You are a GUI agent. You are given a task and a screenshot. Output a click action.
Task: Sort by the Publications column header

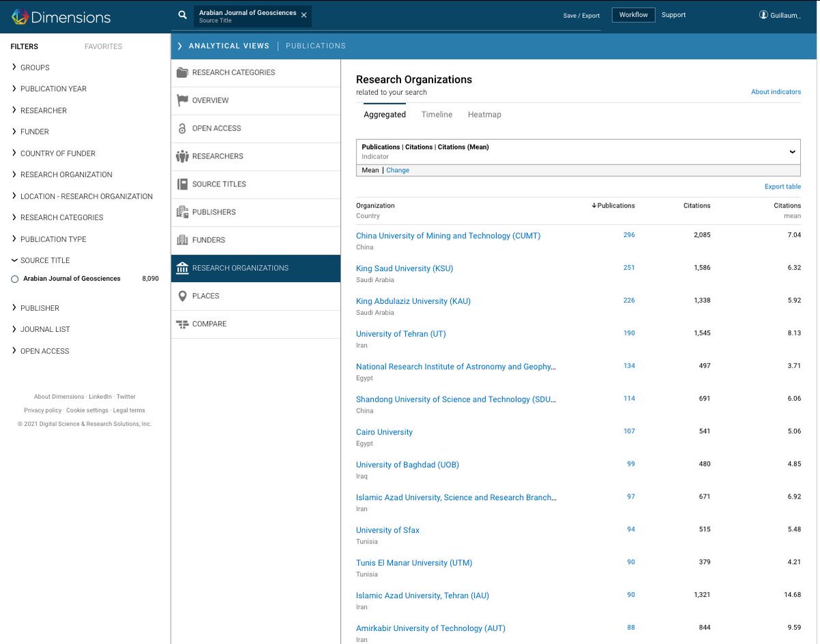tap(613, 206)
